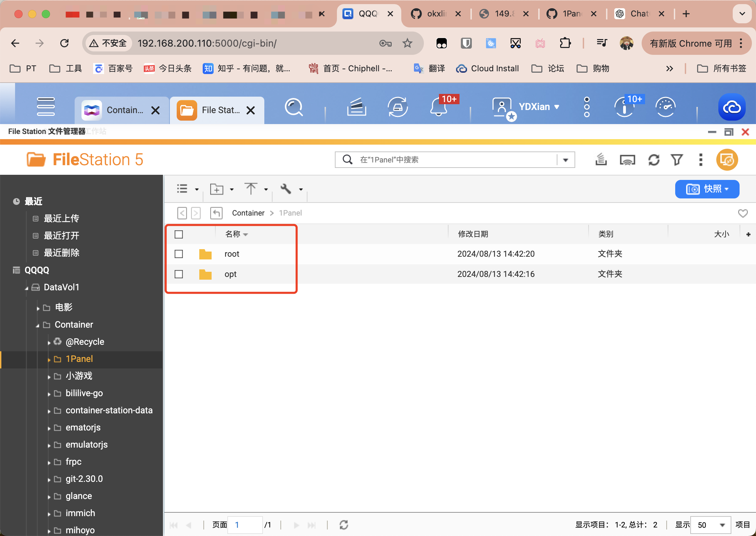Click the 快照 snapshot button
This screenshot has width=756, height=536.
pyautogui.click(x=707, y=189)
